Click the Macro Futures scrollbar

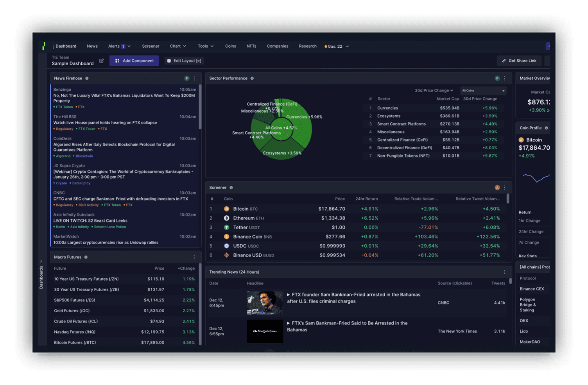200,304
